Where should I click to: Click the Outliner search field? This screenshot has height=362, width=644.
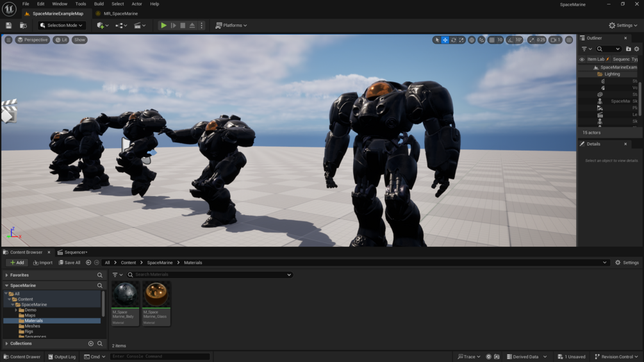click(x=608, y=49)
